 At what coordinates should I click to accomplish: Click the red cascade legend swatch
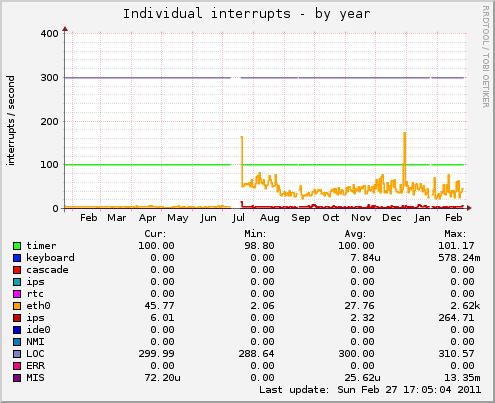tap(17, 270)
